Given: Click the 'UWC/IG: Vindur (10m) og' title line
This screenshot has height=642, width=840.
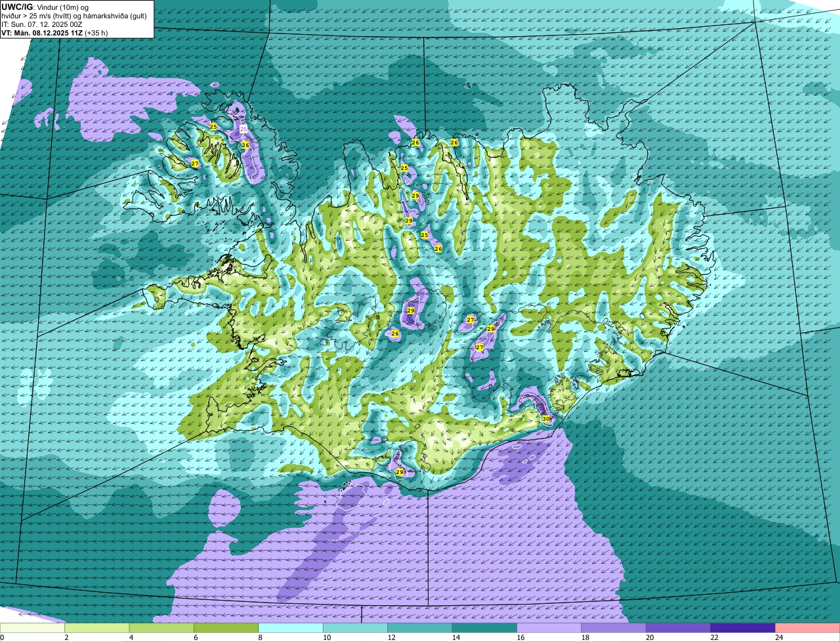Looking at the screenshot, I should [x=45, y=7].
